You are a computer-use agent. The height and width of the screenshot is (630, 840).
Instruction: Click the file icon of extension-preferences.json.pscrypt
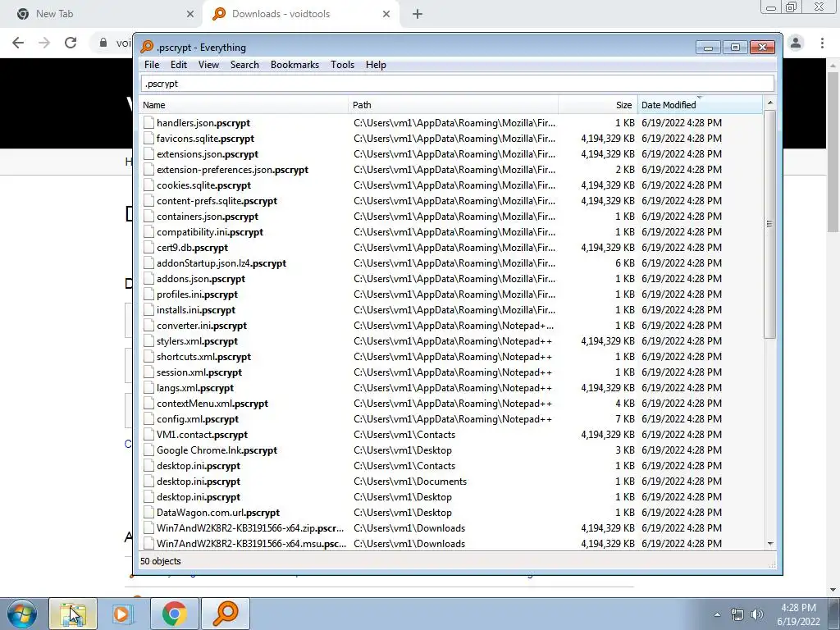point(148,169)
